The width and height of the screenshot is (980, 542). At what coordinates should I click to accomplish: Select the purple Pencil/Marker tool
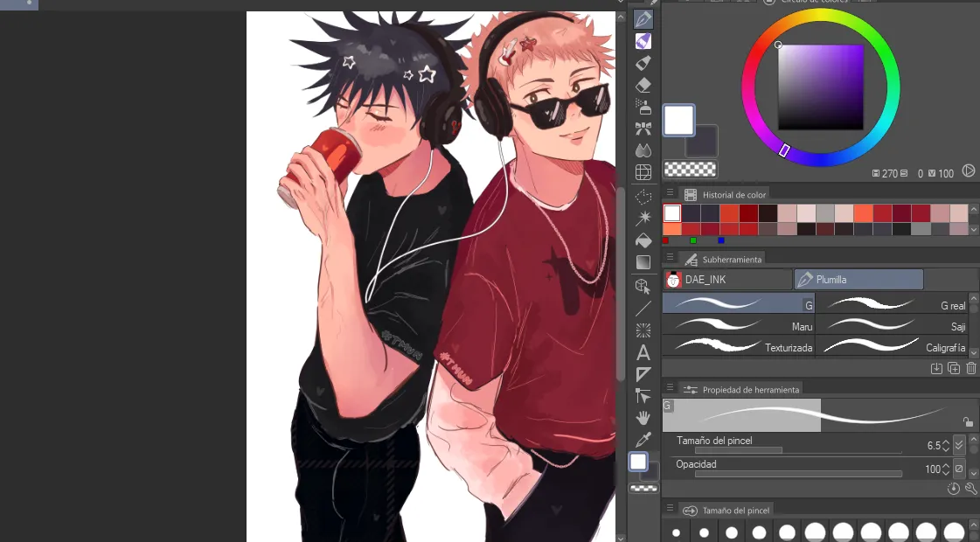[643, 41]
